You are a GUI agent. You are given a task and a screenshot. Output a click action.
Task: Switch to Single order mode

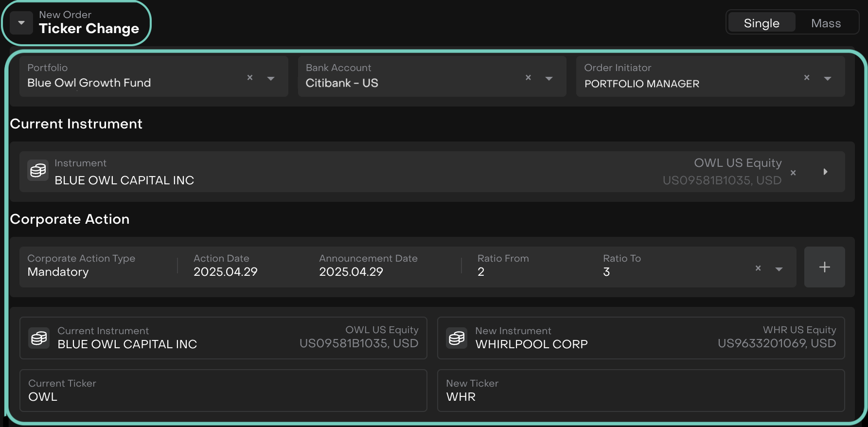coord(761,23)
